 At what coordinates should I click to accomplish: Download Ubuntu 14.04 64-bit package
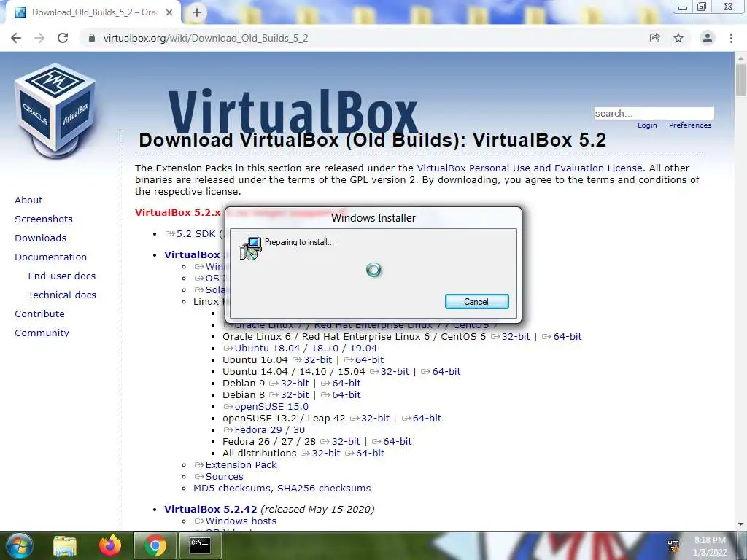pos(446,372)
